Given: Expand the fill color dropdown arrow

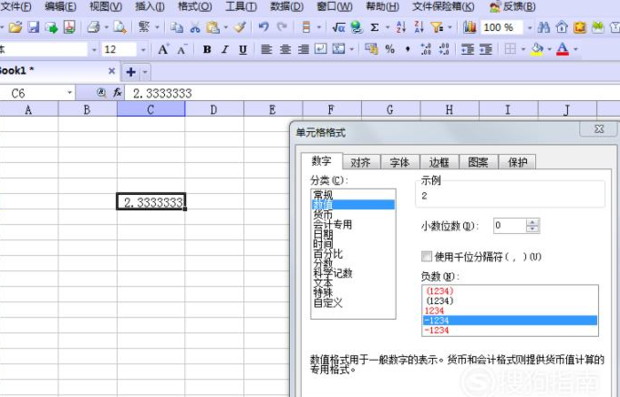Looking at the screenshot, I should click(549, 49).
